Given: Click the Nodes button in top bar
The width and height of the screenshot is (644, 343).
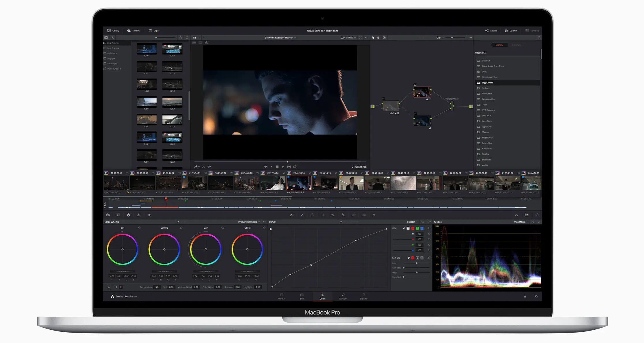Looking at the screenshot, I should (x=491, y=31).
